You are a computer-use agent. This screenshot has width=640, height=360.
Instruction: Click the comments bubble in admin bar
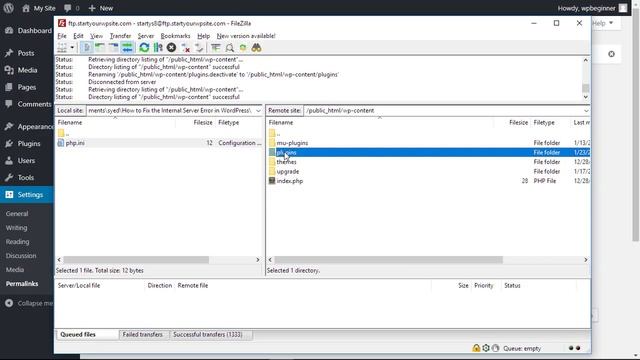(x=71, y=8)
